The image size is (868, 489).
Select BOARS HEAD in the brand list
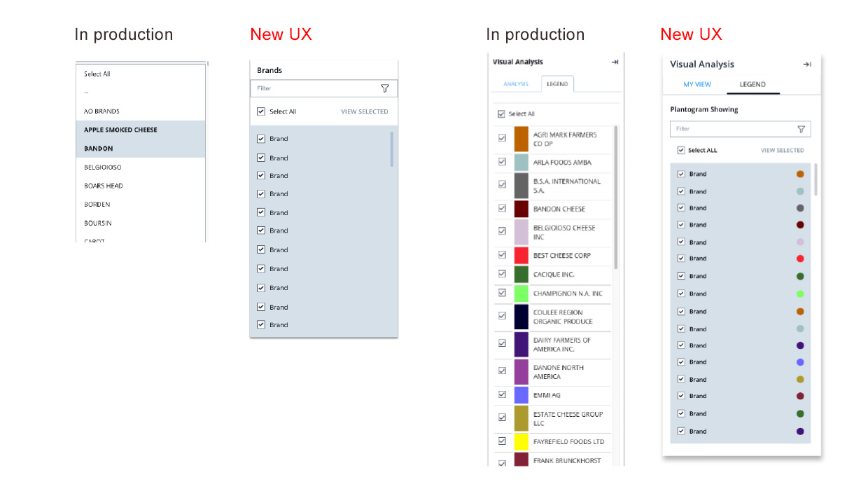[141, 186]
